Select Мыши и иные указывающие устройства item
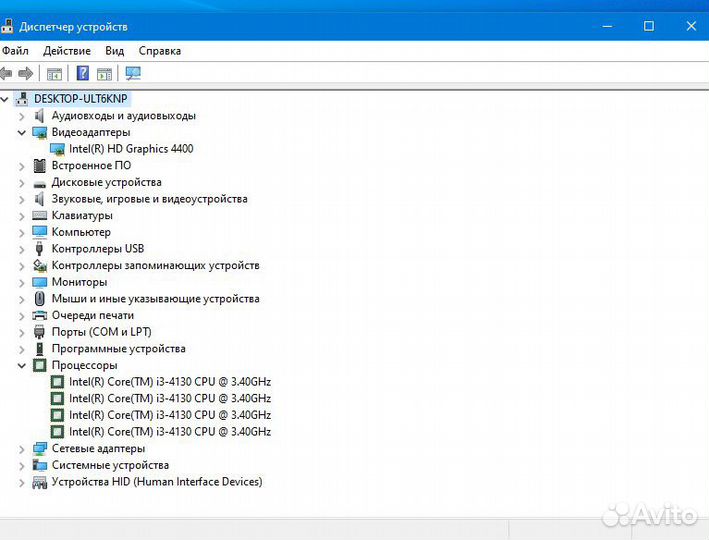 coord(155,299)
